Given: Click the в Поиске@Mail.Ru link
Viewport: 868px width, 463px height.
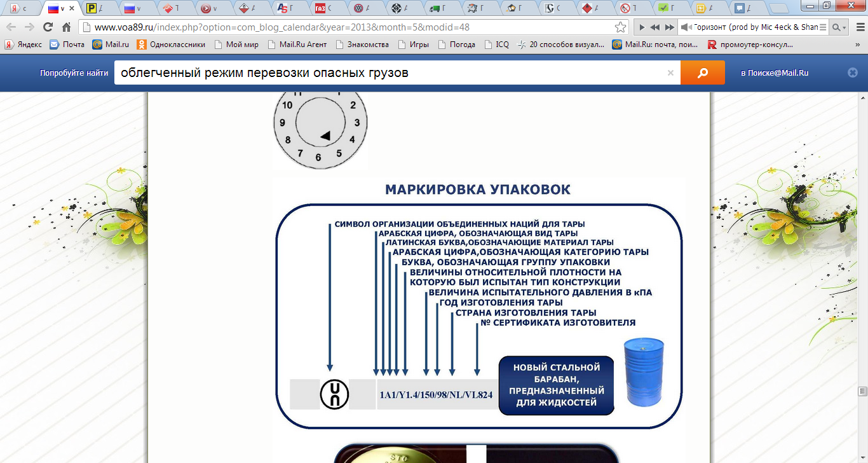Looking at the screenshot, I should (775, 73).
